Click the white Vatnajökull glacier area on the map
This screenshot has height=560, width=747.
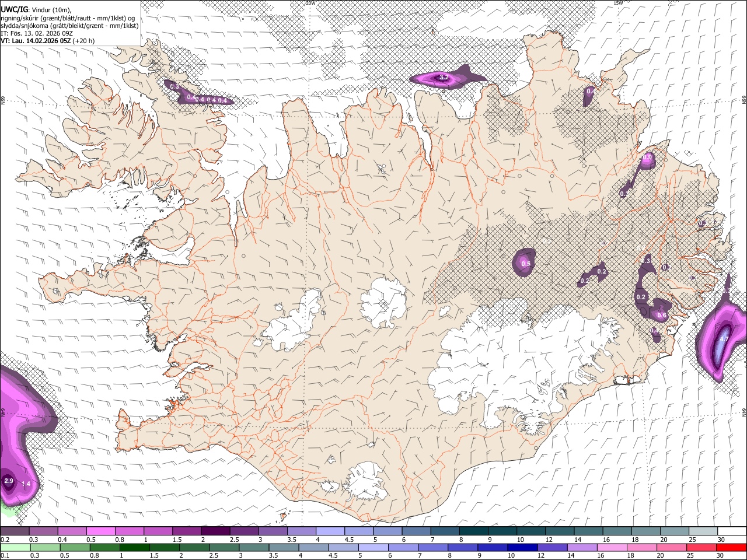pyautogui.click(x=514, y=362)
